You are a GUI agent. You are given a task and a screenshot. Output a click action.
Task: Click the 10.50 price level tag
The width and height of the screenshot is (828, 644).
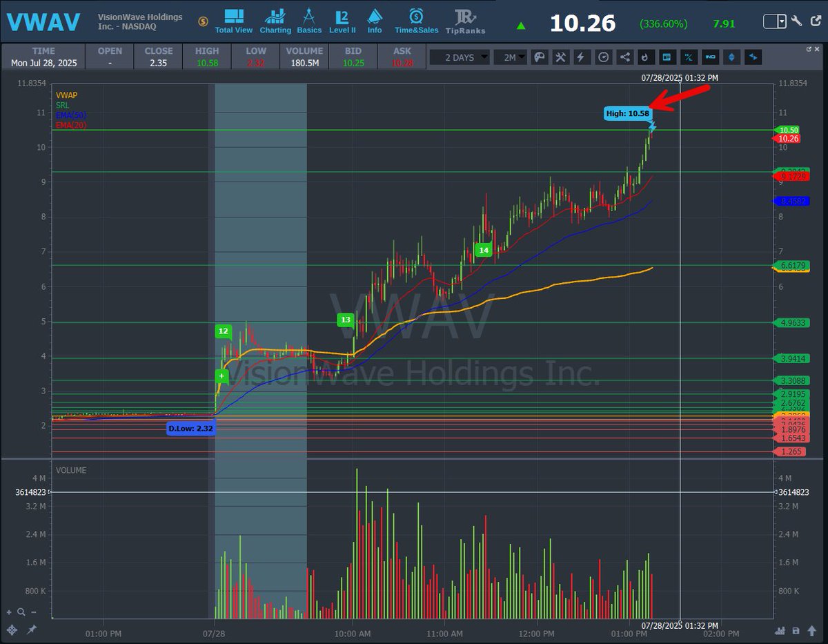[x=788, y=130]
